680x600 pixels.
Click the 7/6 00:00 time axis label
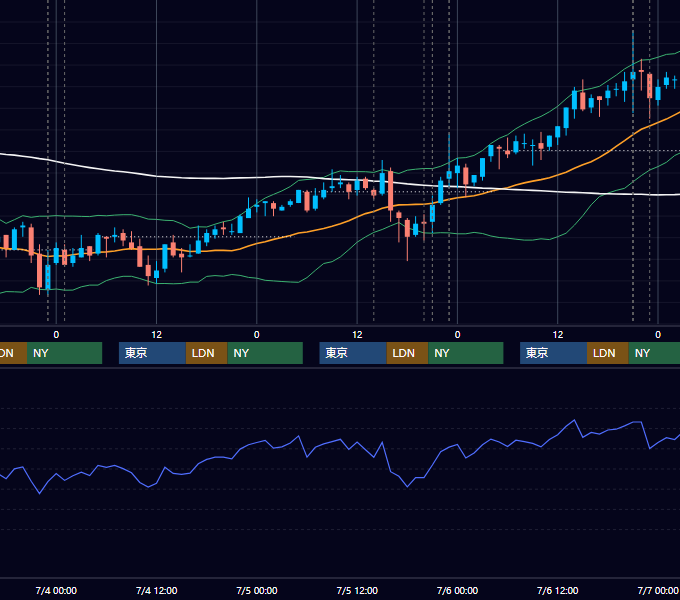(457, 590)
